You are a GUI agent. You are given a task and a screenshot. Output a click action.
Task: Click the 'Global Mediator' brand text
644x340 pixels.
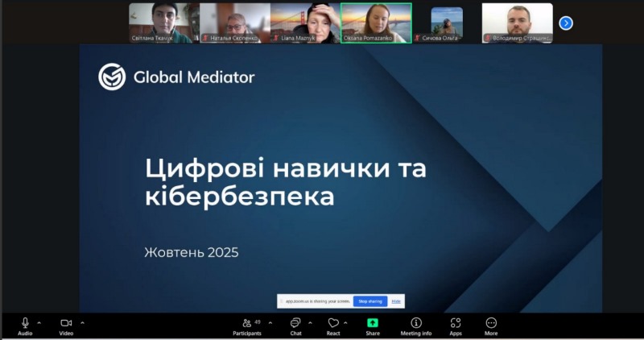194,77
